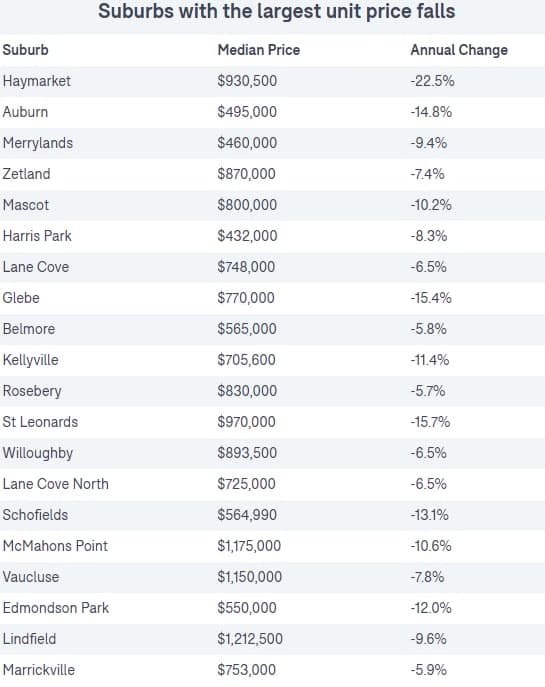This screenshot has width=545, height=687.
Task: Select McMahons Point suburb row
Action: (272, 546)
